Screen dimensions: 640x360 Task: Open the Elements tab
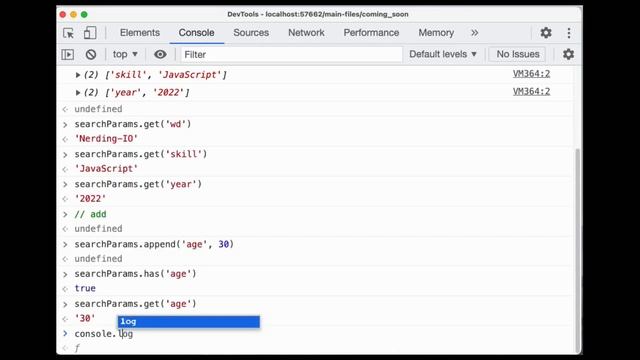click(x=140, y=33)
